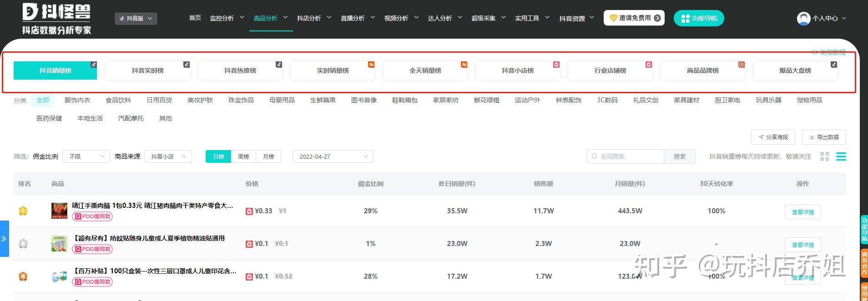The width and height of the screenshot is (868, 301).
Task: Click 查看详情 for 靖江手撕肉脯
Action: point(803,212)
